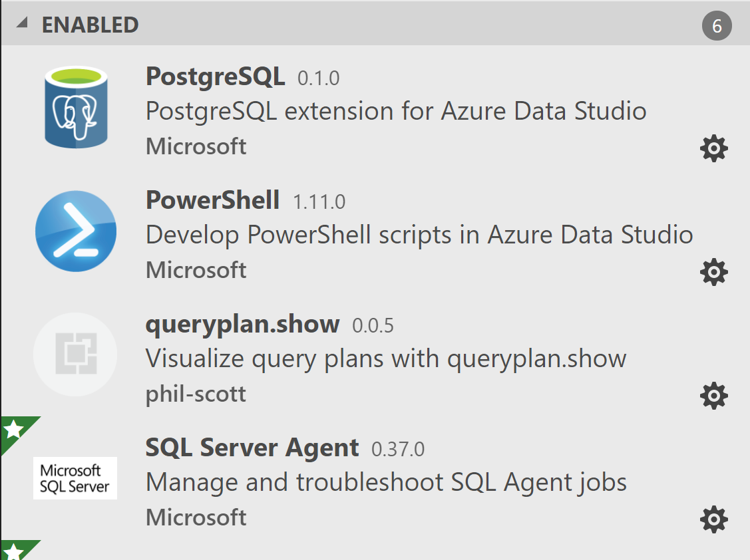This screenshot has height=560, width=750.
Task: Click the enabled extensions count badge
Action: pyautogui.click(x=717, y=27)
